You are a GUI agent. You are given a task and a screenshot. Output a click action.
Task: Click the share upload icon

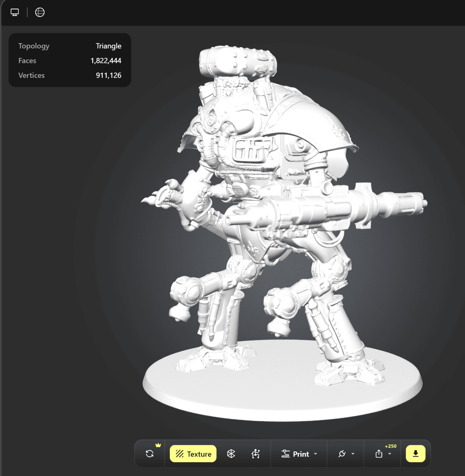pos(379,454)
